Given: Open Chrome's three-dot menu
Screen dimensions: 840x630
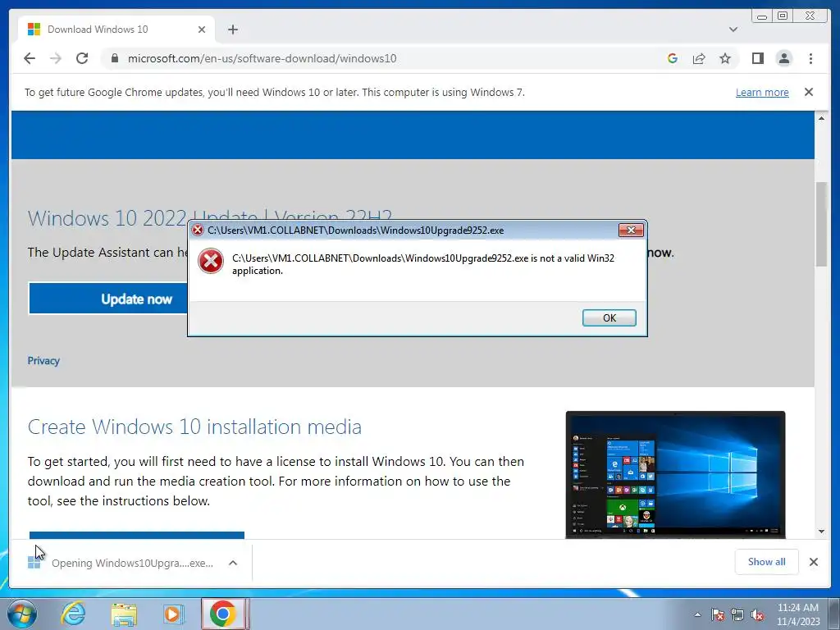Looking at the screenshot, I should 810,58.
